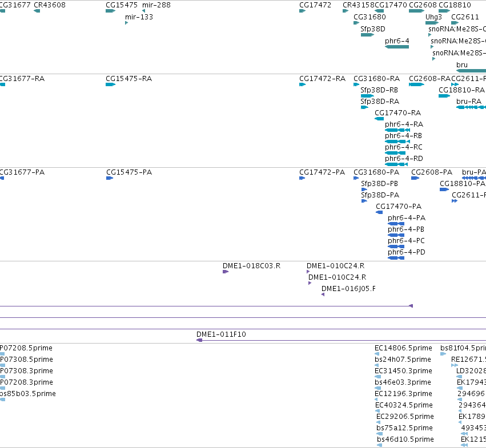Click the EC31450.3prime EST label
486x448 pixels.
[x=404, y=371]
